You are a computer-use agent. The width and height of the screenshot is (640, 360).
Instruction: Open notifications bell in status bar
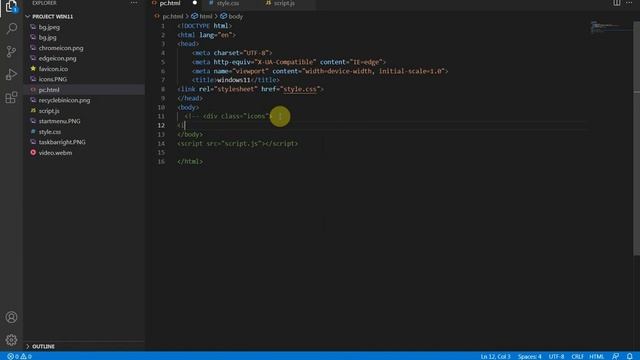629,356
